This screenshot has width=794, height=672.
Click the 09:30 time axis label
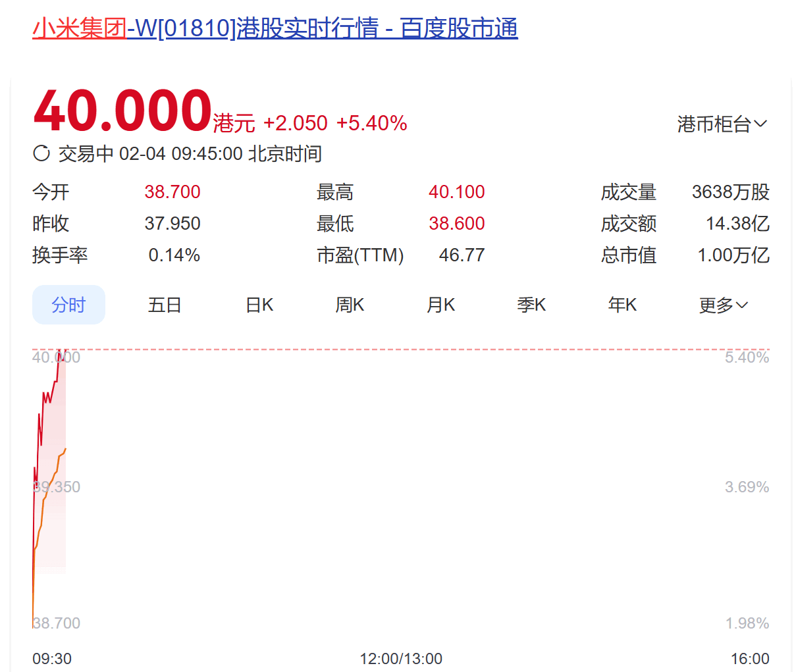(52, 658)
